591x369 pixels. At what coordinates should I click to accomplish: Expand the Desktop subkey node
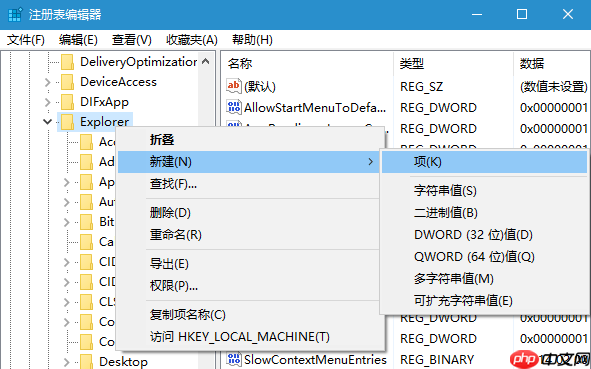click(x=67, y=362)
